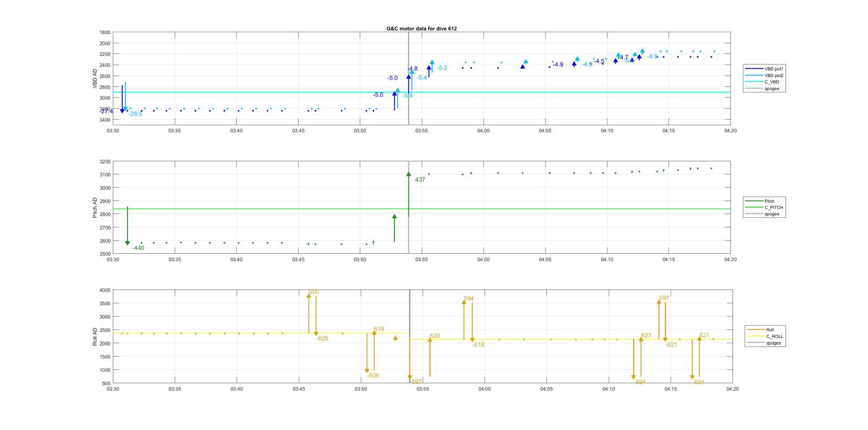Select the 'VBD pot2' legend entry
Viewport: 868px width, 430px height.
pos(774,75)
